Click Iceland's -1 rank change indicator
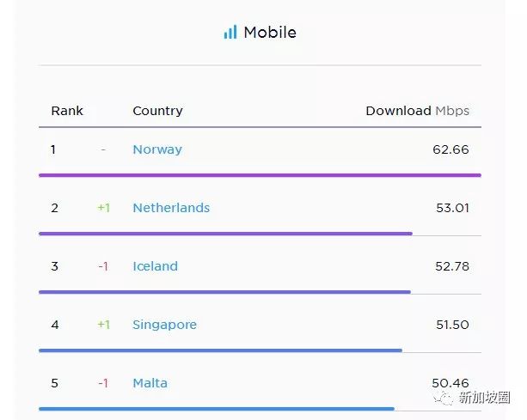Screen dimensions: 527x420 click(x=103, y=266)
